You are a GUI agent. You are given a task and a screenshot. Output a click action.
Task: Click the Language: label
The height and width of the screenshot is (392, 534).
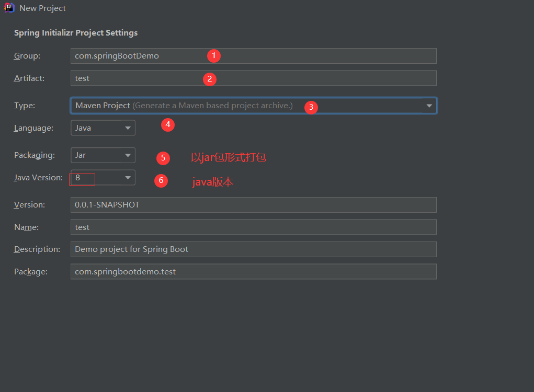tap(33, 128)
